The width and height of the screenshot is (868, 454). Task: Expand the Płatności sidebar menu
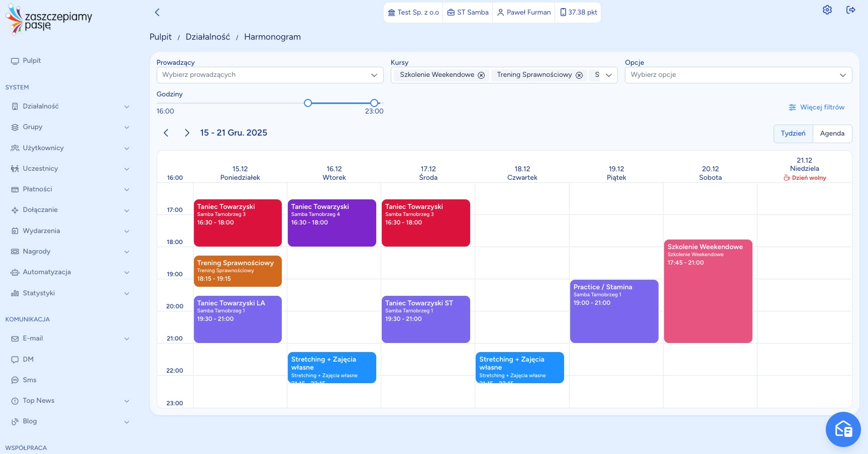69,189
